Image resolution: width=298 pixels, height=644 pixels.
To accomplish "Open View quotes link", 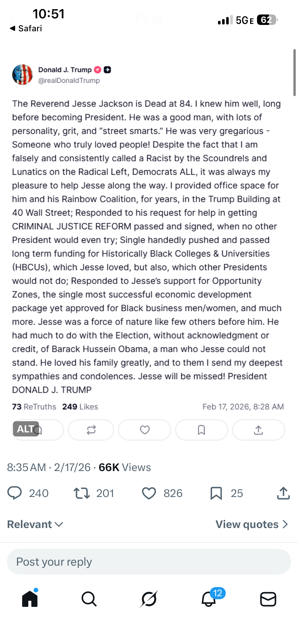I will point(252,524).
